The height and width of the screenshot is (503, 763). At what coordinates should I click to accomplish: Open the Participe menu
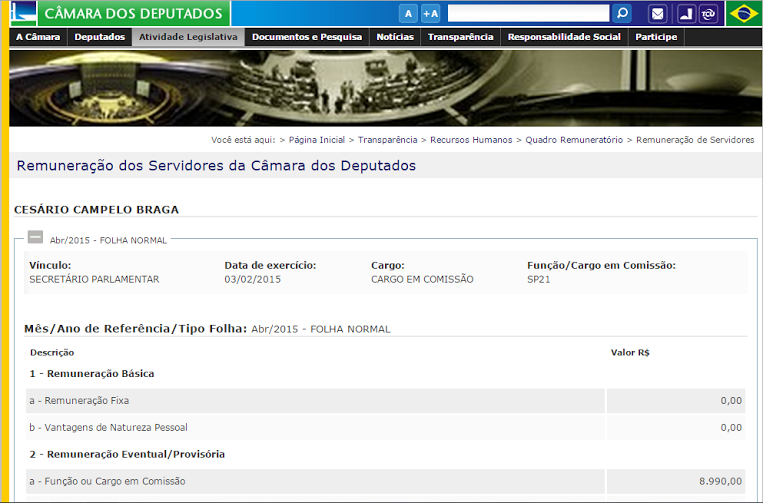pos(656,37)
